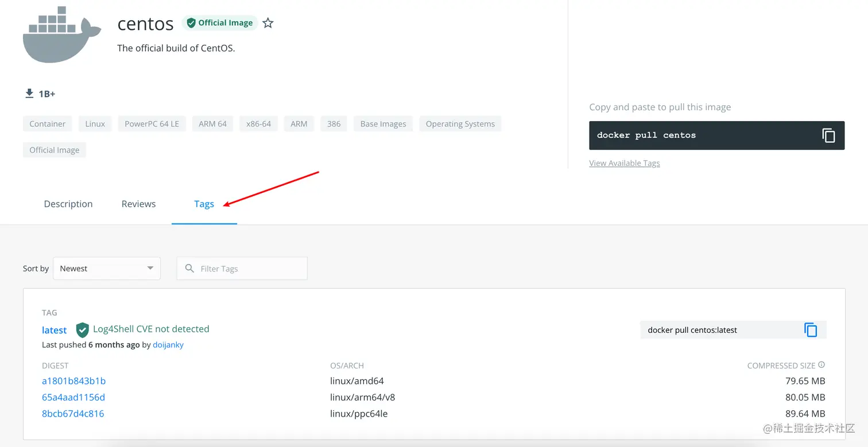
Task: Click the ARM architecture chip
Action: point(299,123)
